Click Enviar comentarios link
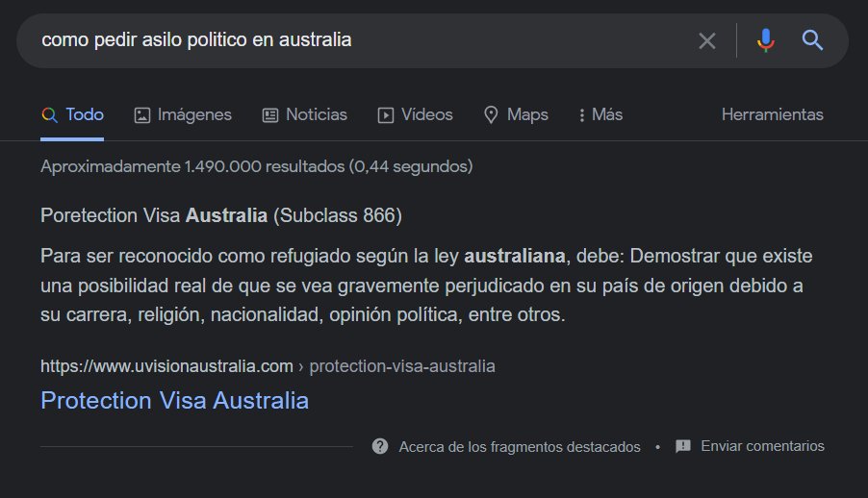This screenshot has height=498, width=868. coord(762,446)
